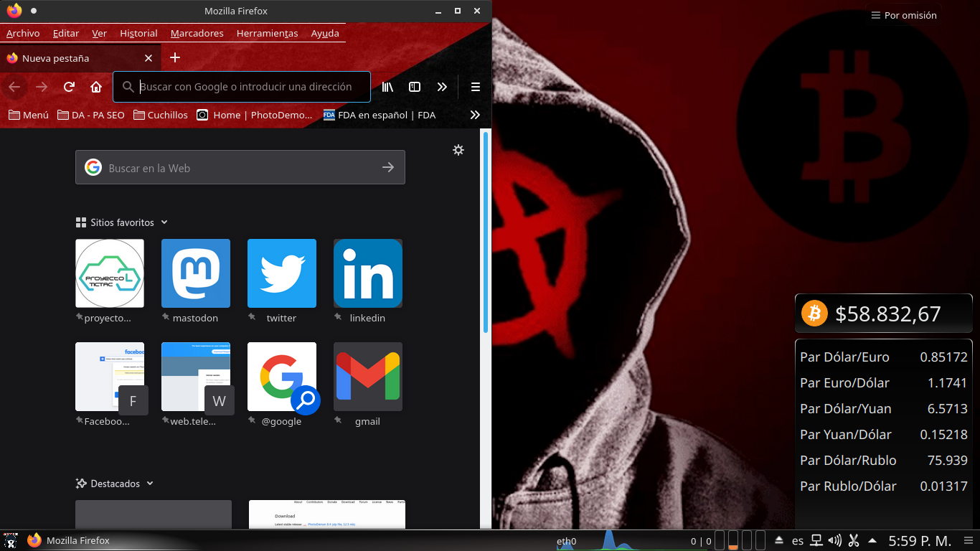Open the Library icon in toolbar
Image resolution: width=980 pixels, height=551 pixels.
click(387, 87)
